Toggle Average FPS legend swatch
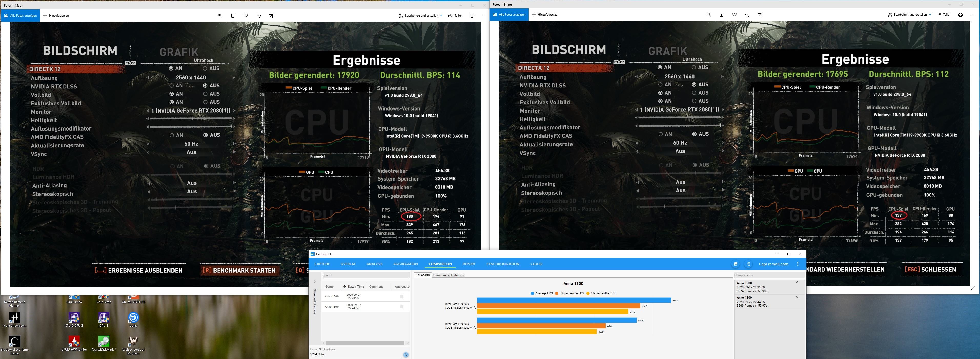Viewport: 980px width, 359px height. coord(532,294)
